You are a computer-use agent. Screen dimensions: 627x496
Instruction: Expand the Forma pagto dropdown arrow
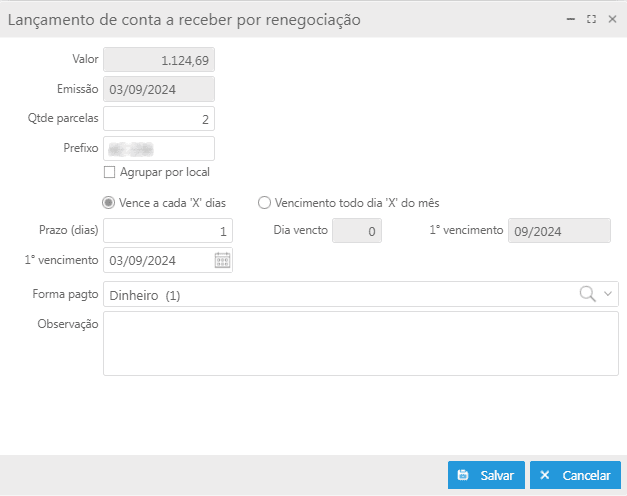(x=608, y=294)
